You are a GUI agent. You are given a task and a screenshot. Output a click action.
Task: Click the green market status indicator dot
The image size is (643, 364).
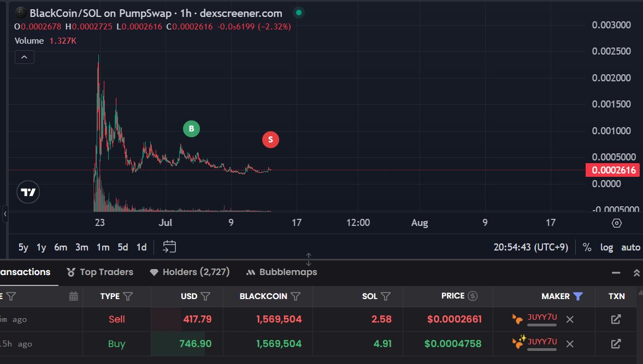298,13
